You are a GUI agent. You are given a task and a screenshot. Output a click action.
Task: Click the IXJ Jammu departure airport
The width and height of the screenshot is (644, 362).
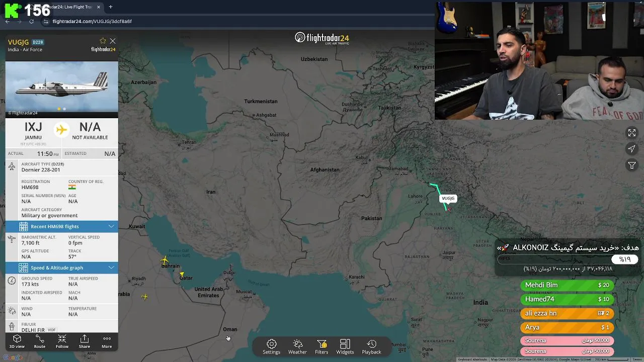33,131
